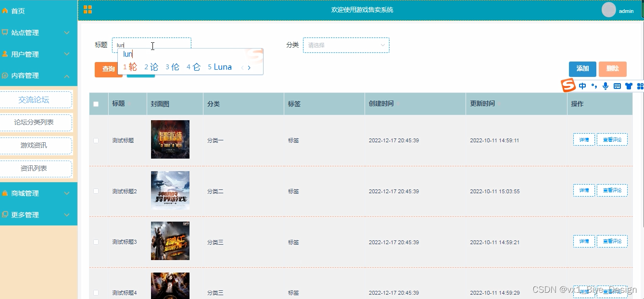Image resolution: width=644 pixels, height=299 pixels.
Task: Click update time 2022-10-11 14:59:11
Action: tap(495, 140)
